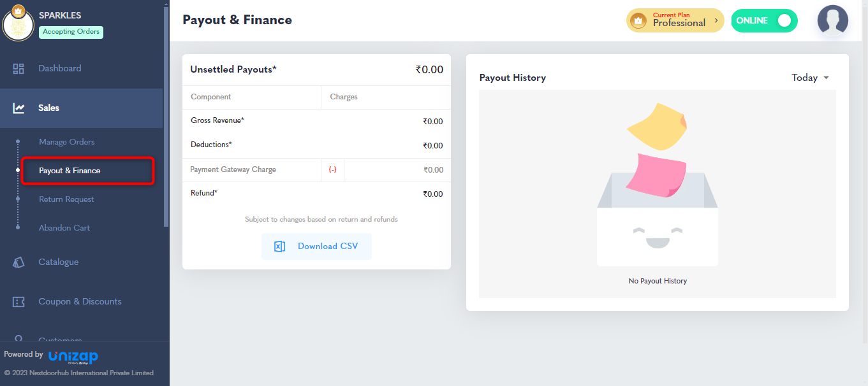Open the user profile avatar

[x=832, y=20]
